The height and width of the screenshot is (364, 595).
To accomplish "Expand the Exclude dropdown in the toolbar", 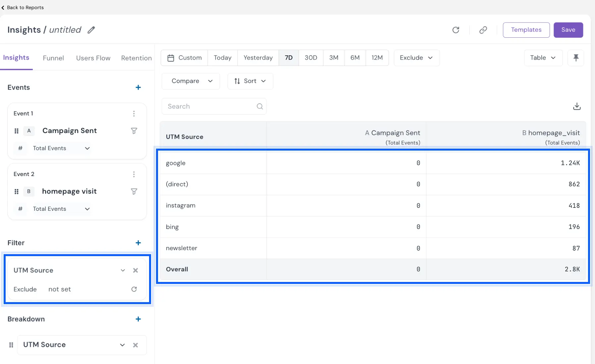I will point(416,58).
